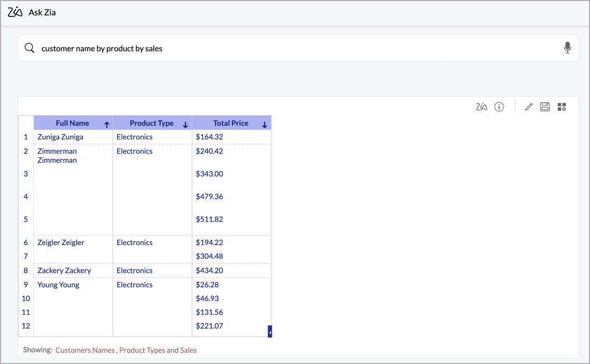
Task: Toggle sort arrow on Full Name column
Action: tap(107, 125)
